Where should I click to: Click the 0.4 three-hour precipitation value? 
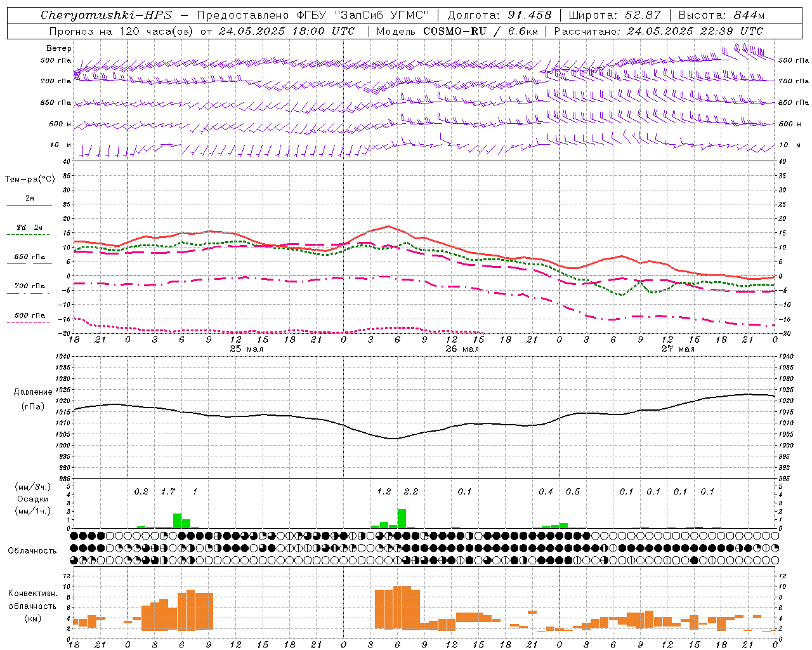point(546,491)
